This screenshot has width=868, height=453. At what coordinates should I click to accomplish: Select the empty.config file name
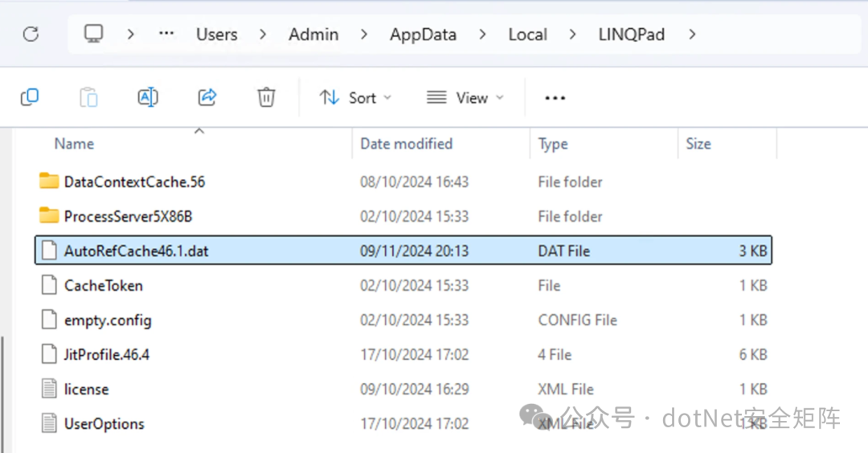tap(108, 320)
